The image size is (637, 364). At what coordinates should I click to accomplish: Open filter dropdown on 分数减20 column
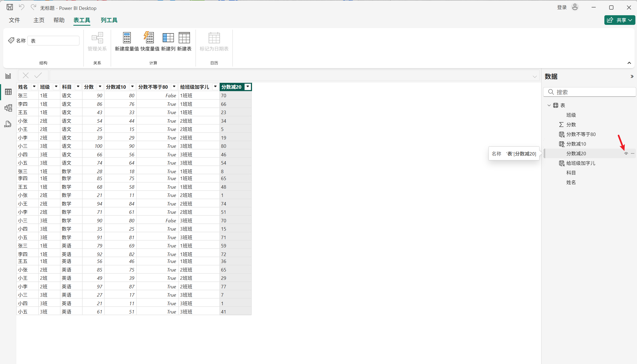coord(248,87)
